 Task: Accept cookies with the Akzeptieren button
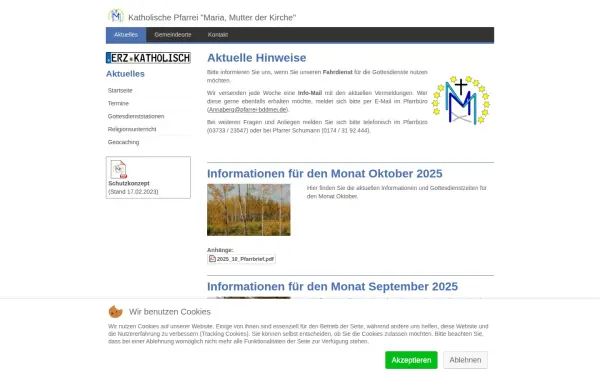pos(411,360)
